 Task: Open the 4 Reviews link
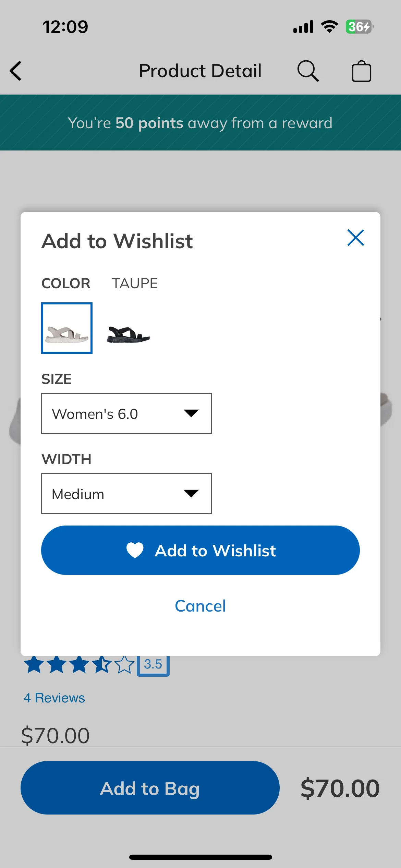(54, 698)
